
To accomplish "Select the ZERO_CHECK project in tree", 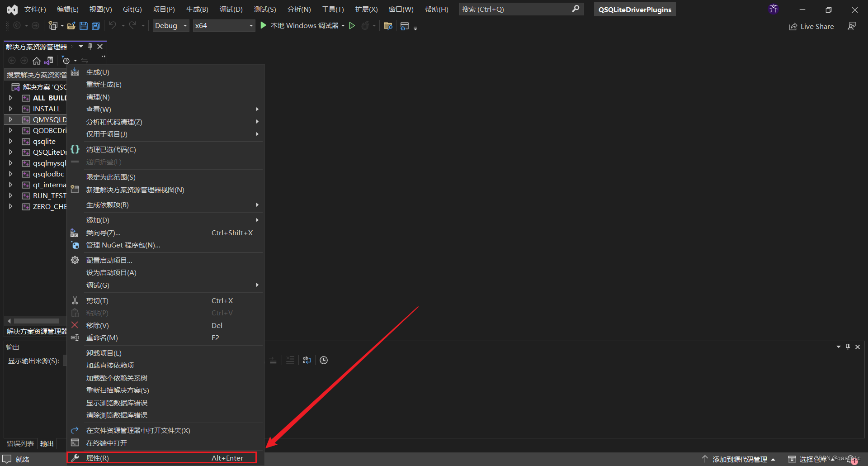I will (50, 206).
